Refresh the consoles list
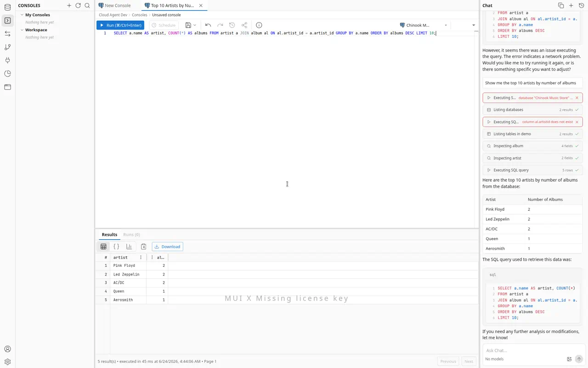The height and width of the screenshot is (368, 588). point(78,6)
